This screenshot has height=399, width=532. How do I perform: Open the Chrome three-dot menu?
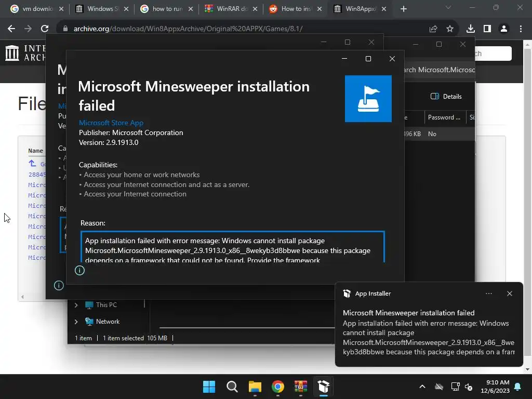[521, 29]
